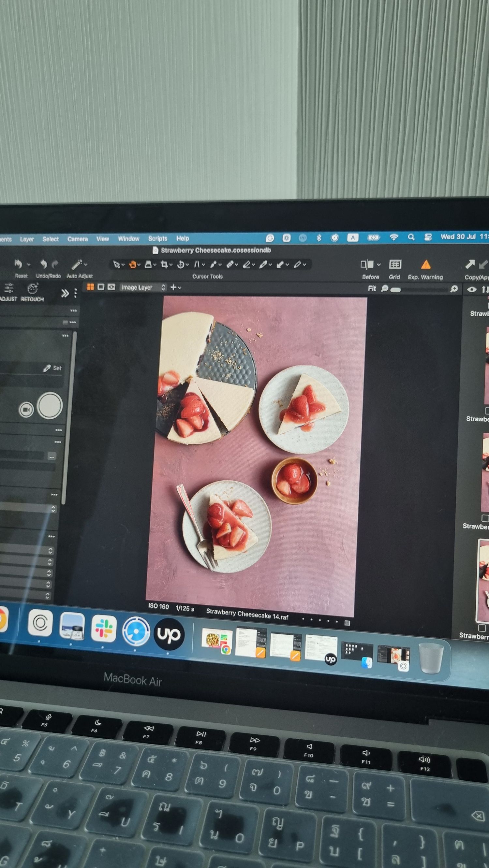Image resolution: width=489 pixels, height=868 pixels.
Task: Click the large round capture button
Action: [50, 406]
